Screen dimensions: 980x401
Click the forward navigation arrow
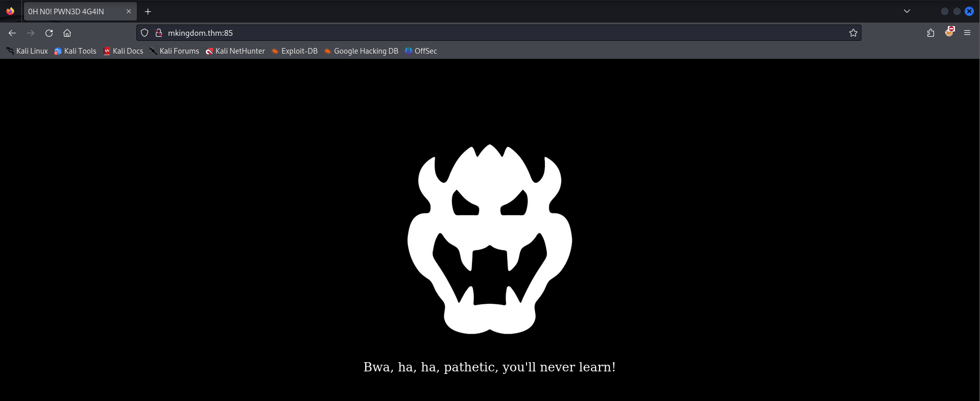(31, 33)
